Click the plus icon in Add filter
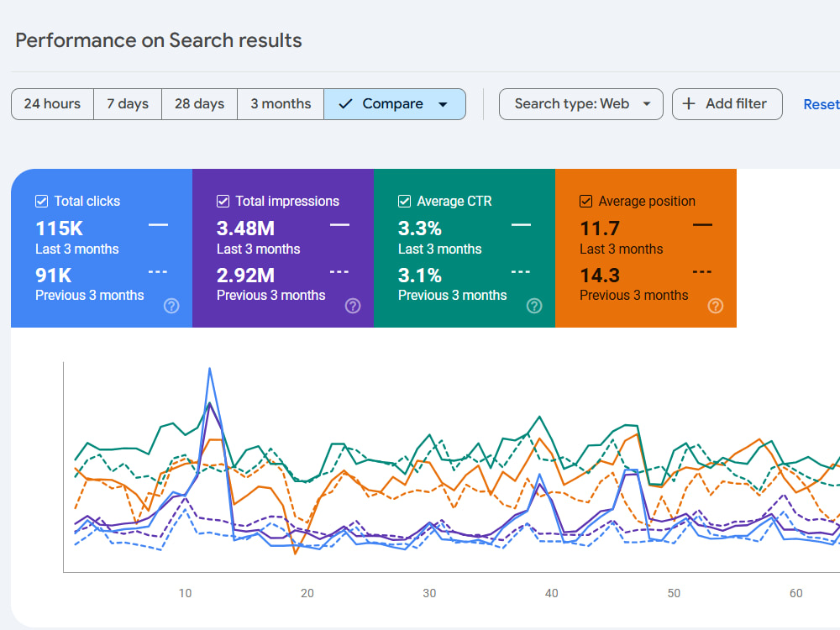Screen dimensions: 840x630 (x=689, y=104)
